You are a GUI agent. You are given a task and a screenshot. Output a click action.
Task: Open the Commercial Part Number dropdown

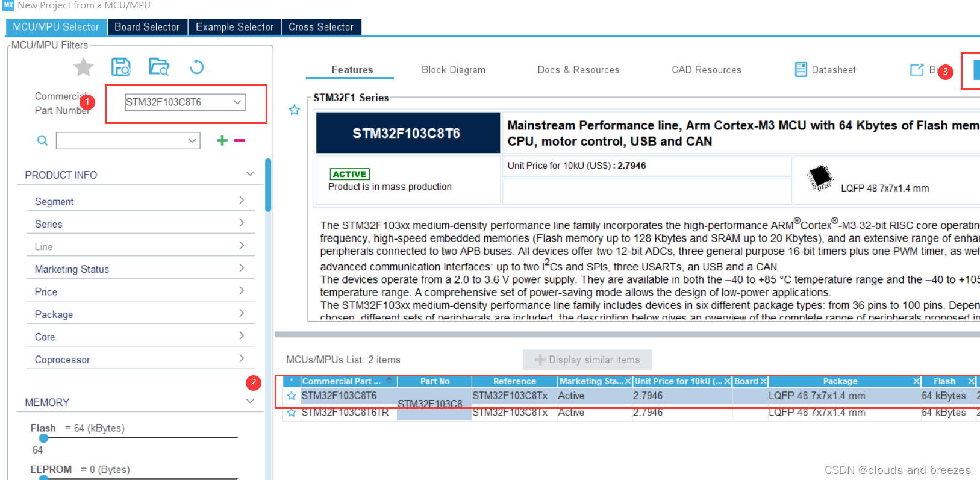tap(237, 102)
